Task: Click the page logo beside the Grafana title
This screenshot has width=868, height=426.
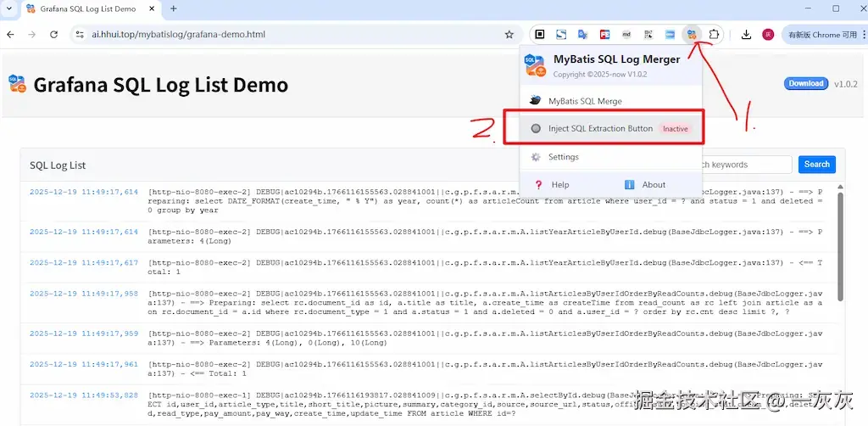Action: pos(18,84)
